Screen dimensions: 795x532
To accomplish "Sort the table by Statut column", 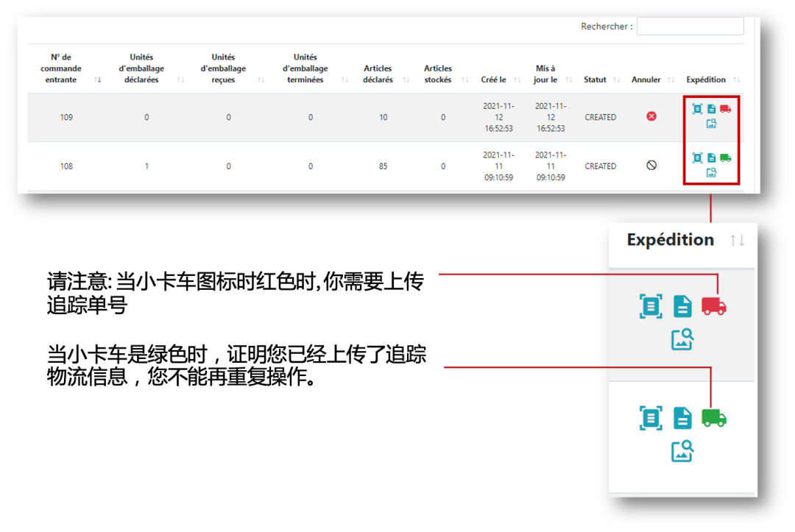I will coord(595,79).
